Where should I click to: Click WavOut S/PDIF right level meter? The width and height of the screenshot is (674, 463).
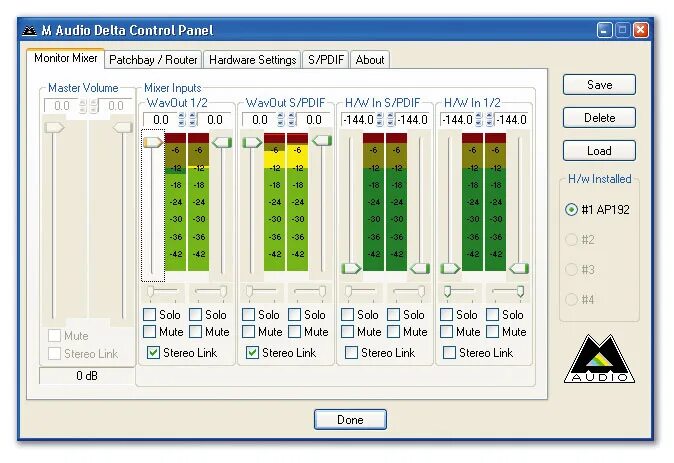coord(297,202)
